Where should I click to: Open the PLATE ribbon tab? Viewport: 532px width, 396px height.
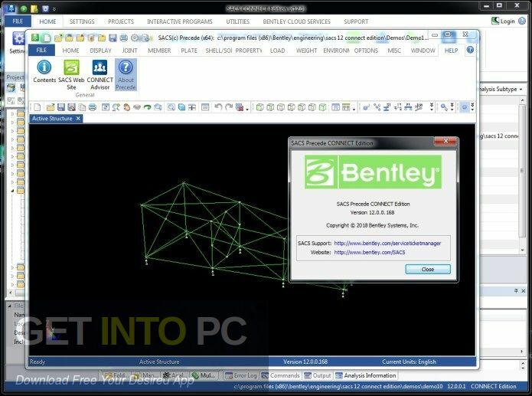[189, 51]
